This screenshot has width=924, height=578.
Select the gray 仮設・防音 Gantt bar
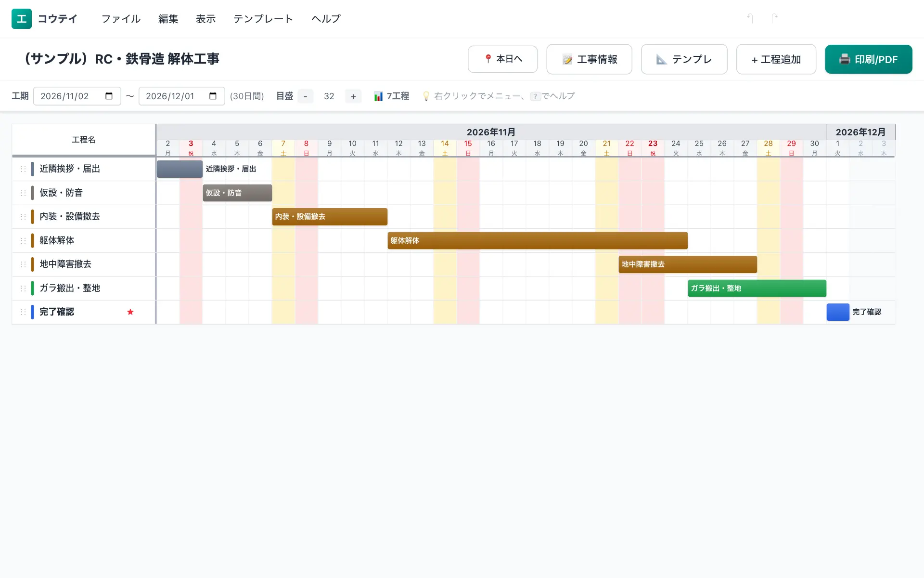[237, 193]
